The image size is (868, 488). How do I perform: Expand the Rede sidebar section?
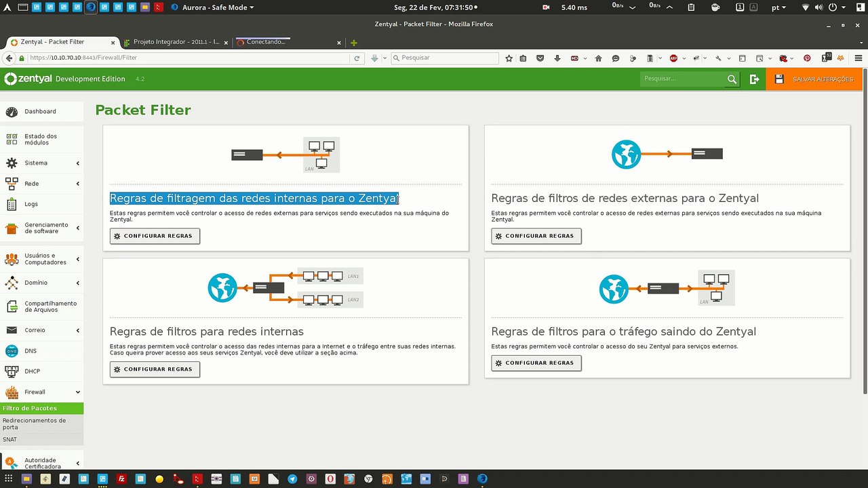click(78, 184)
